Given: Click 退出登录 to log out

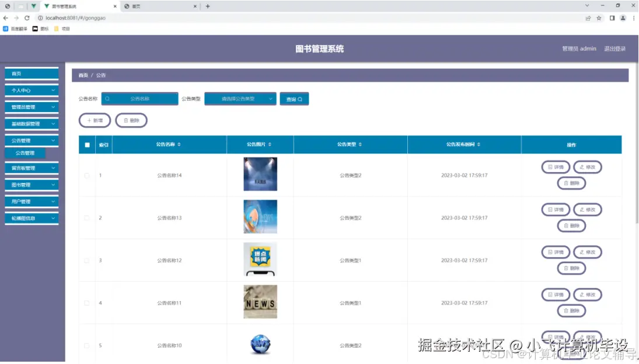Looking at the screenshot, I should (614, 49).
